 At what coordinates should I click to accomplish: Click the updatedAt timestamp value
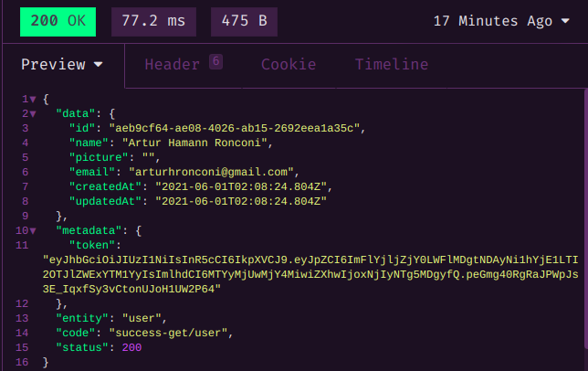tap(241, 201)
